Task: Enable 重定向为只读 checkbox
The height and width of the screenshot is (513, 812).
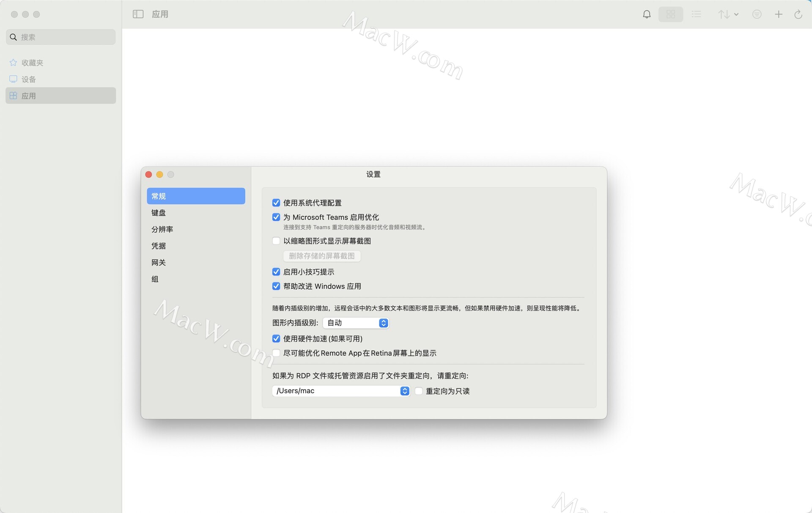Action: [419, 391]
